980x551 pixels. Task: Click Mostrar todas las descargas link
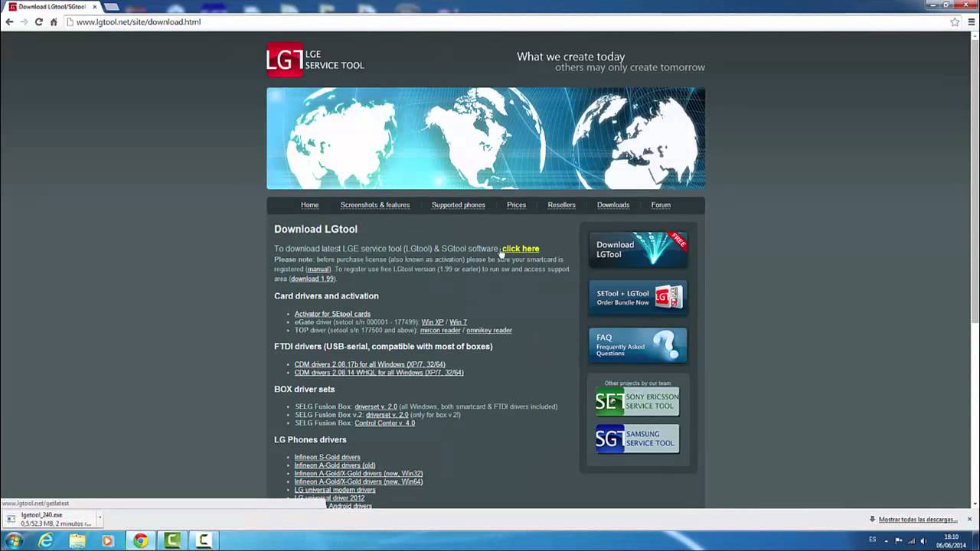(x=917, y=520)
